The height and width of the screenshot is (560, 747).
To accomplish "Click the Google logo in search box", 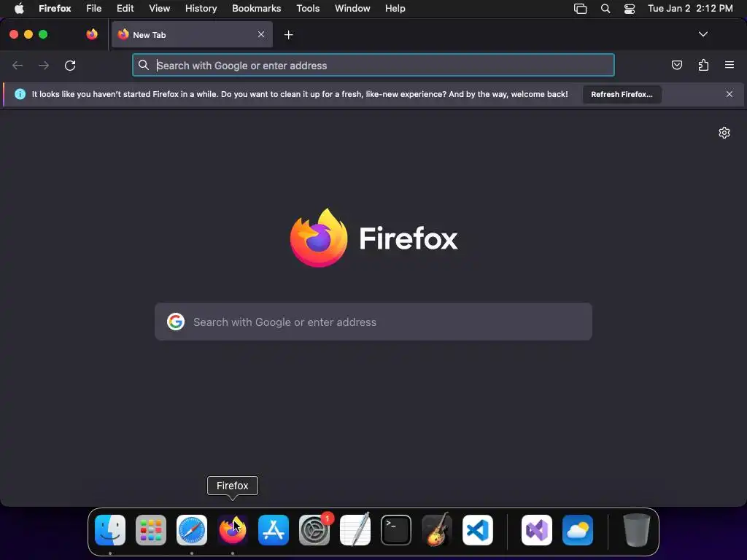I will tap(176, 322).
